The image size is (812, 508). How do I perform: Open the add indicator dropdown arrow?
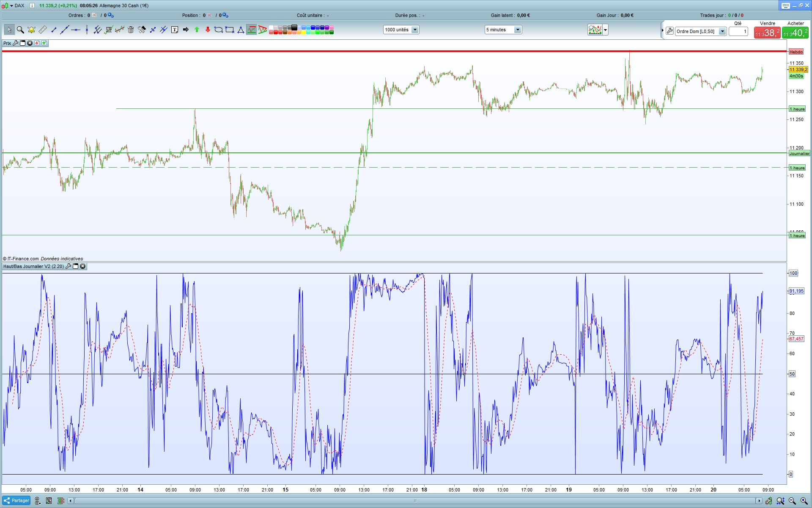(606, 30)
